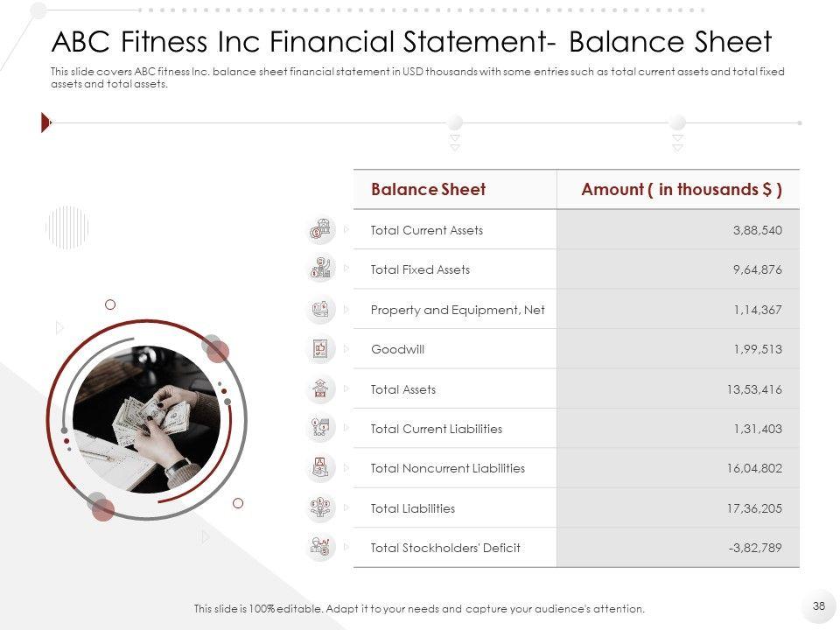Click the small arrow beside Total Liabilities
Viewport: 840px width, 630px height.
(x=347, y=507)
